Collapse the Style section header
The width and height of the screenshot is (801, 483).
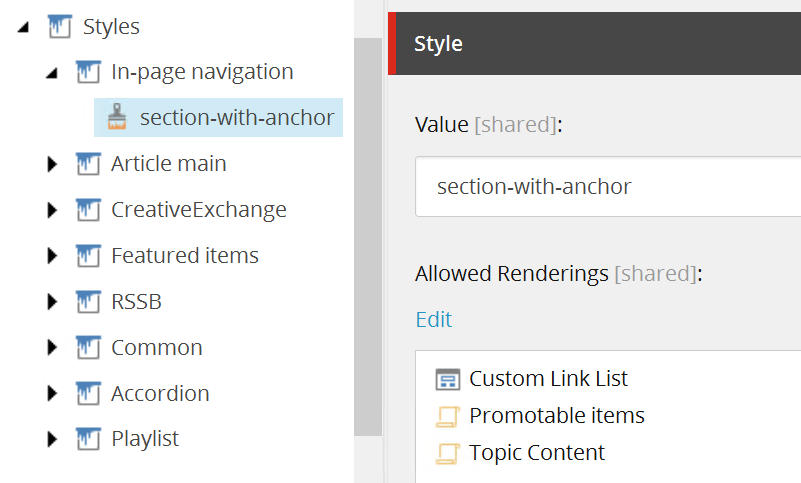click(x=600, y=44)
